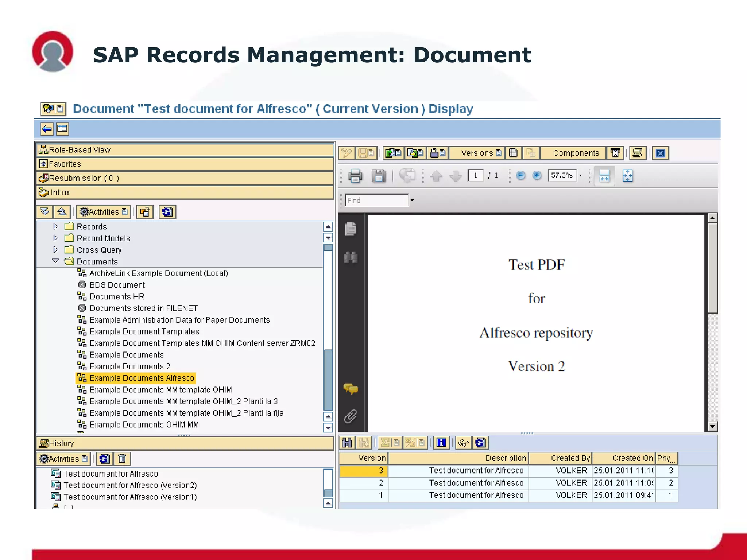Click collapse all nodes icon above tree

click(62, 212)
